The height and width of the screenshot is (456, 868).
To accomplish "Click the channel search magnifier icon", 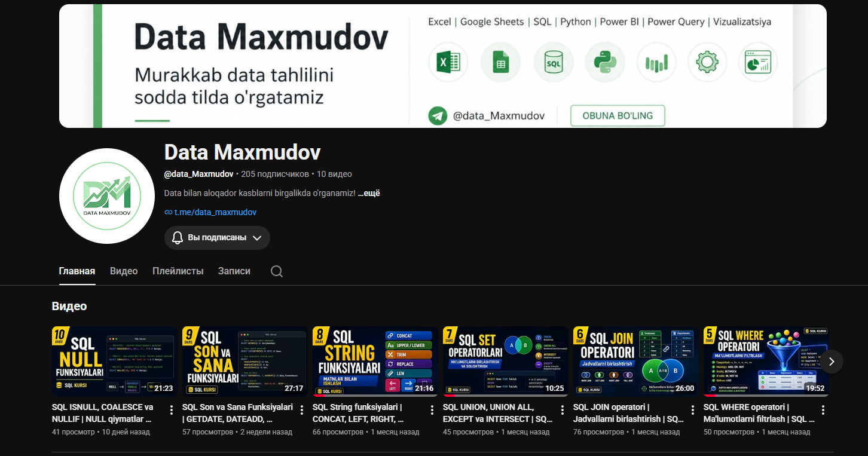I will pos(277,271).
